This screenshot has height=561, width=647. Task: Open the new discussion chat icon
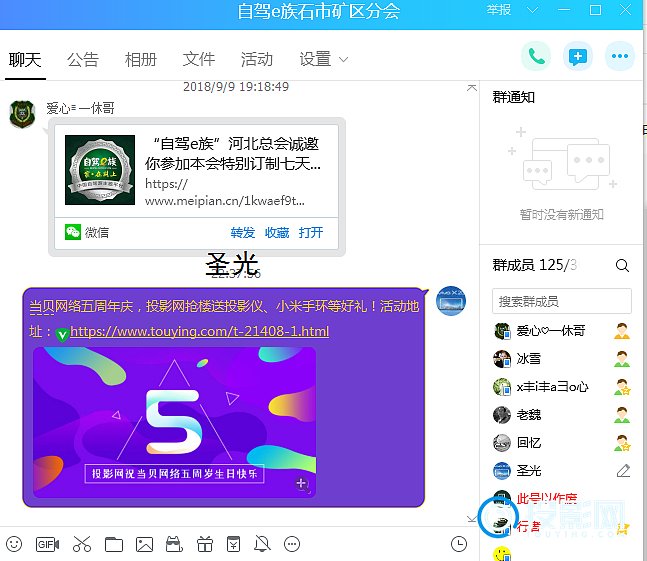tap(578, 56)
